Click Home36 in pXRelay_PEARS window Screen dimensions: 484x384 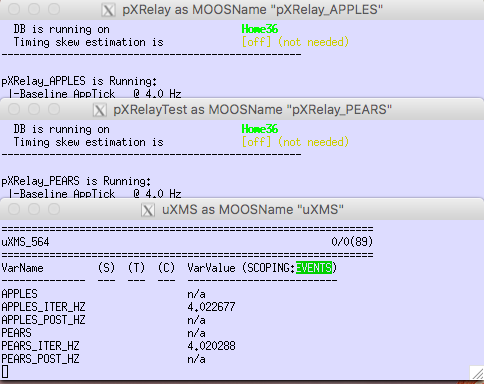tap(260, 129)
